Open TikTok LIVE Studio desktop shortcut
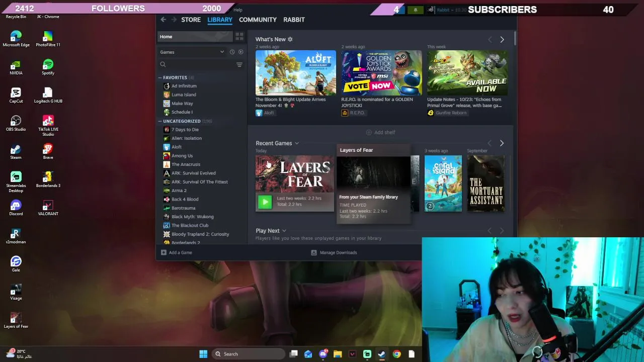The width and height of the screenshot is (644, 362). [x=48, y=125]
